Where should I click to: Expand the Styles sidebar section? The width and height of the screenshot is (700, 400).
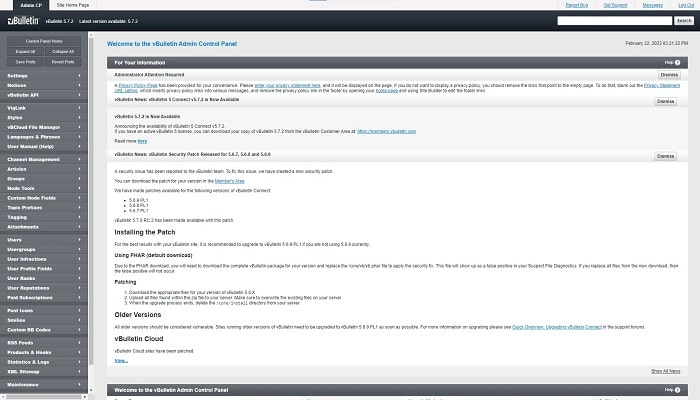[x=44, y=117]
